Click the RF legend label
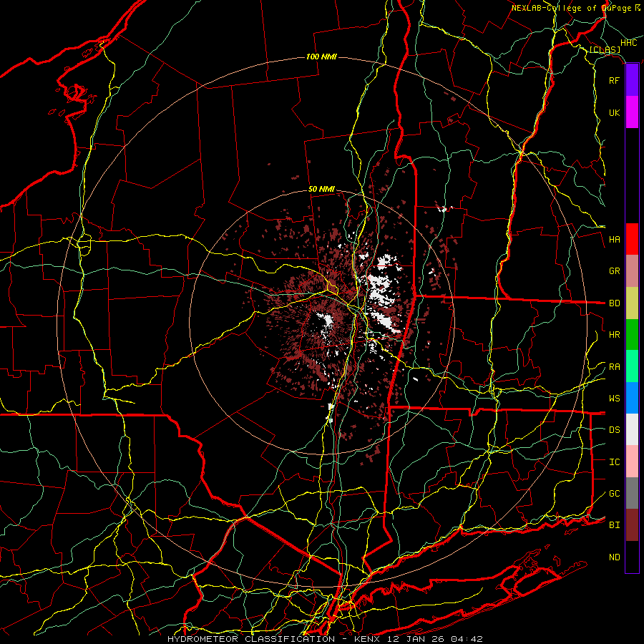This screenshot has width=644, height=644. (x=615, y=80)
